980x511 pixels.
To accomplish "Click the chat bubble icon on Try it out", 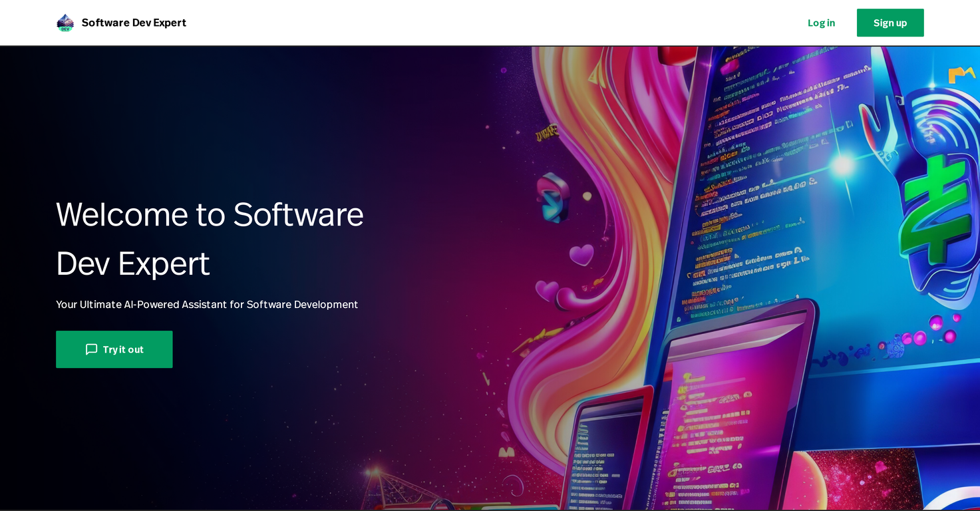I will click(91, 349).
